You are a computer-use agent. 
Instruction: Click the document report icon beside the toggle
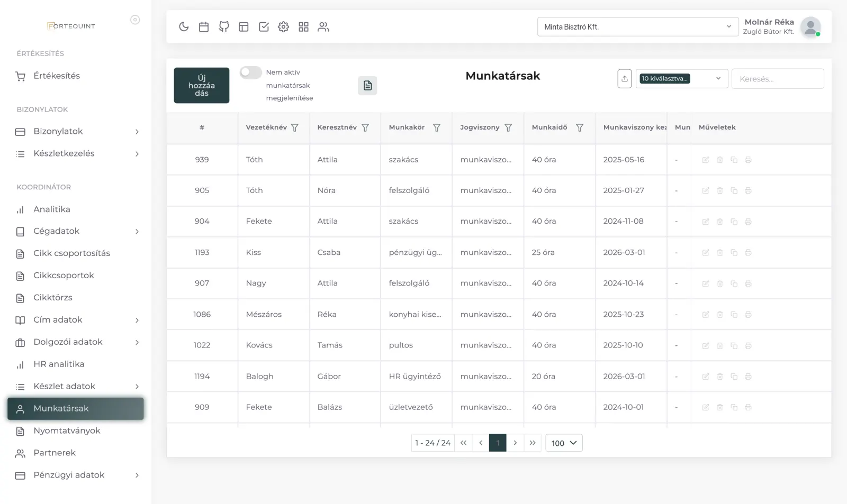pos(367,86)
